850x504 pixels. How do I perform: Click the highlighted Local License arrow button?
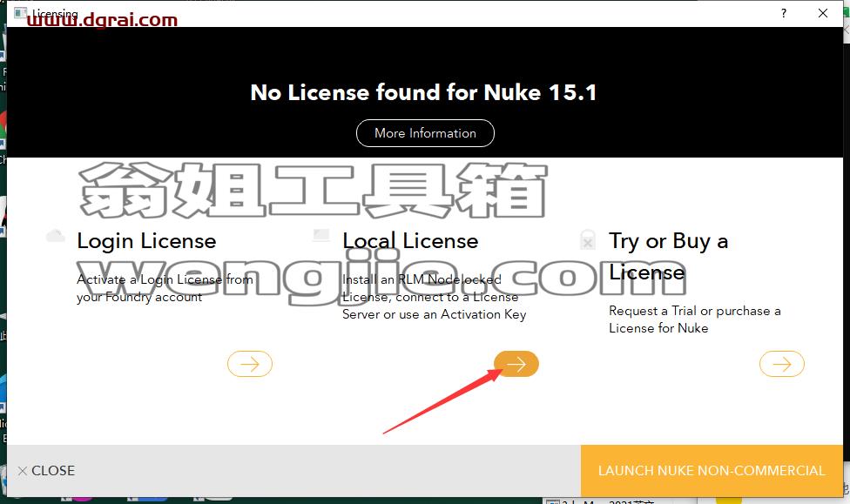tap(516, 364)
